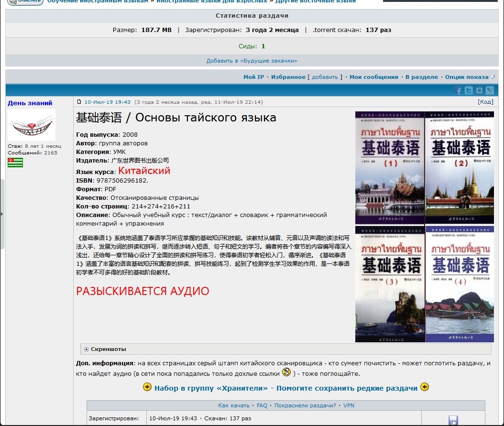This screenshot has height=426, width=504.
Task: Click the page count 214+274+216+211
Action: pos(161,206)
